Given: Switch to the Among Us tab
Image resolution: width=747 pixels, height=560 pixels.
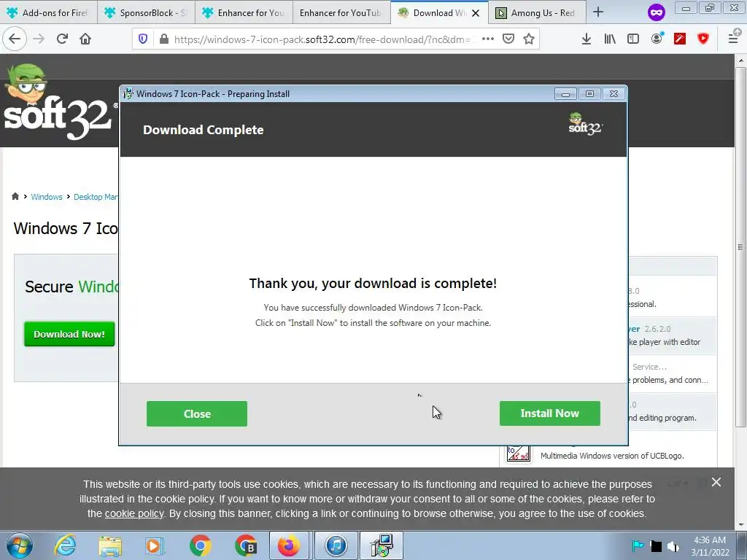Looking at the screenshot, I should 536,13.
